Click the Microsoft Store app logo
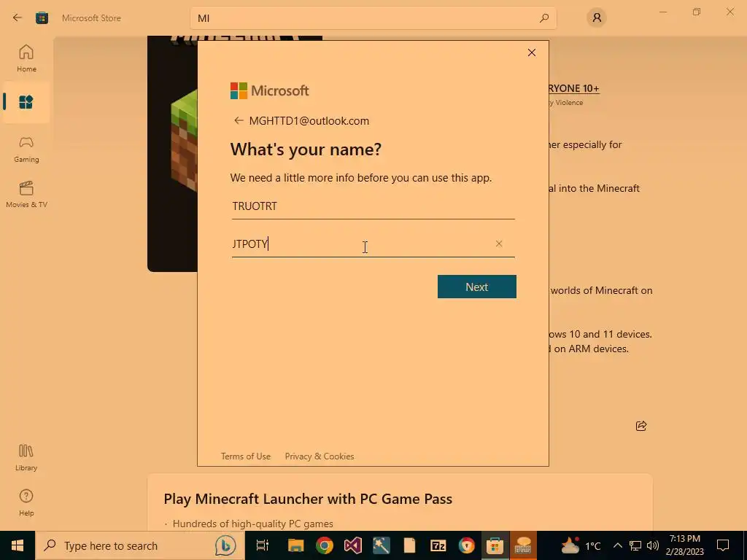747x560 pixels. tap(42, 18)
